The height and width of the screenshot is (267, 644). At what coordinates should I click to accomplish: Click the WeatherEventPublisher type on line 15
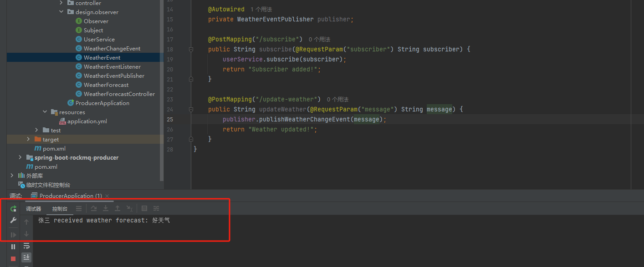[x=276, y=19]
